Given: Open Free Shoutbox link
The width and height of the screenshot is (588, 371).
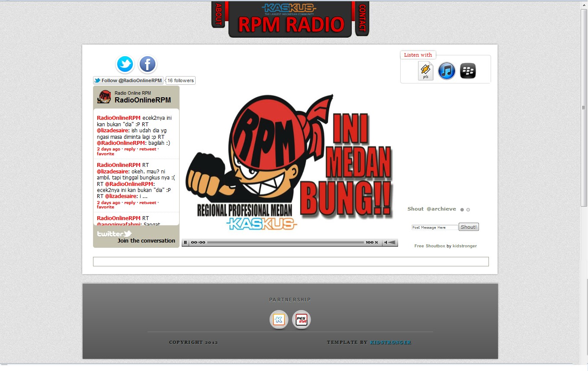Looking at the screenshot, I should pyautogui.click(x=430, y=246).
